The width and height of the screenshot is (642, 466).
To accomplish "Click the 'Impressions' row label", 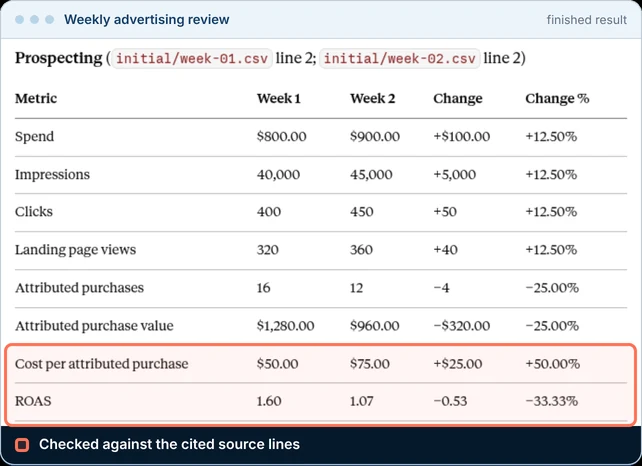I will pos(52,175).
